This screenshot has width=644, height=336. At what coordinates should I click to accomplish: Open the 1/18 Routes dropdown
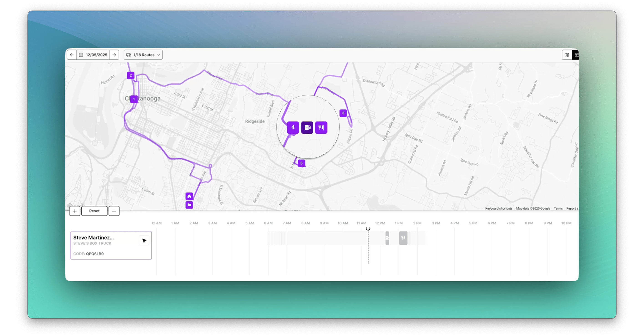[143, 55]
